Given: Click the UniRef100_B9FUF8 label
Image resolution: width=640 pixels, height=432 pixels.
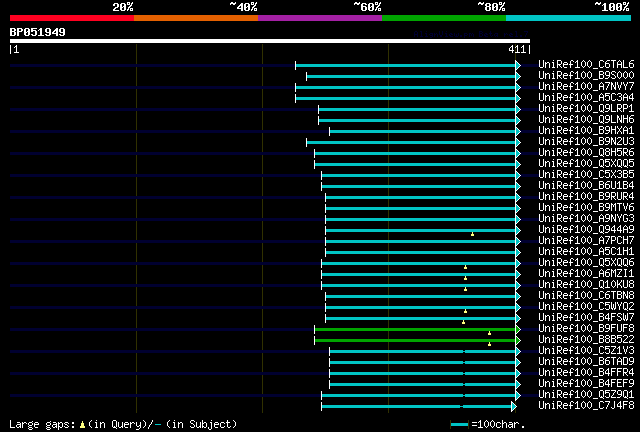Looking at the screenshot, I should click(x=586, y=329).
